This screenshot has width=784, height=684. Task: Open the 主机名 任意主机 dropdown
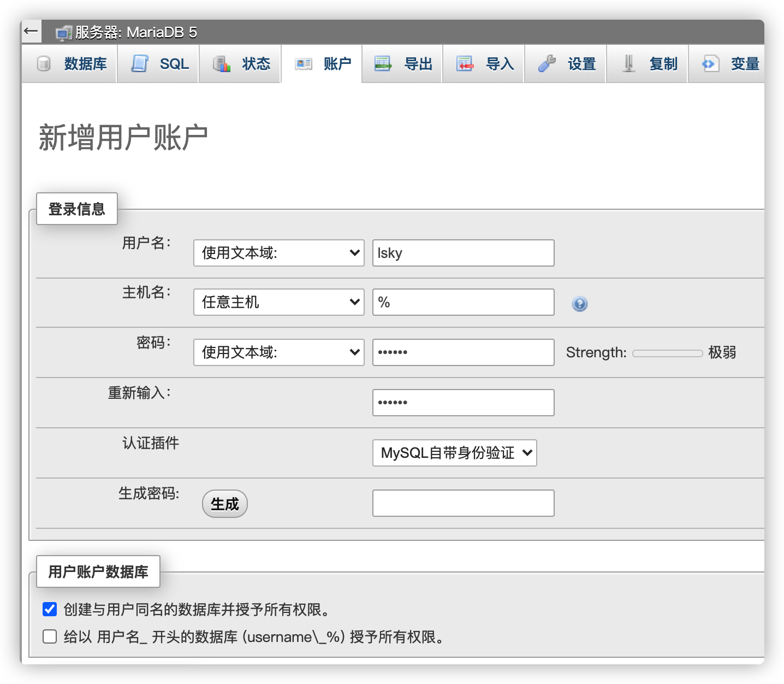(x=279, y=302)
